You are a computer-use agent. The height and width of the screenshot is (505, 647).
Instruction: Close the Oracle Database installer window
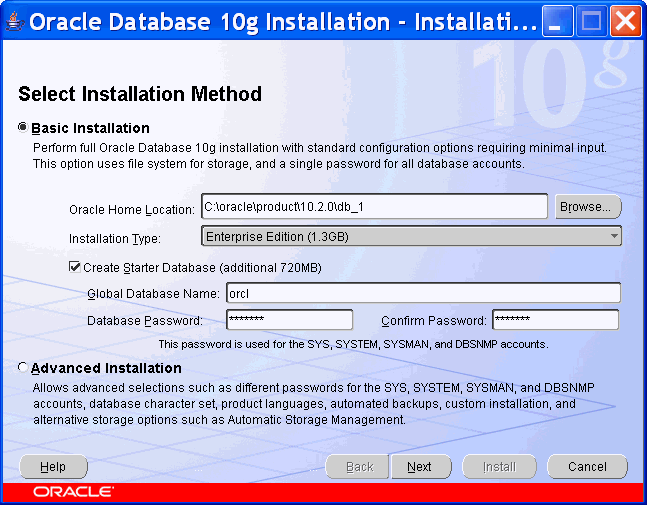click(623, 21)
